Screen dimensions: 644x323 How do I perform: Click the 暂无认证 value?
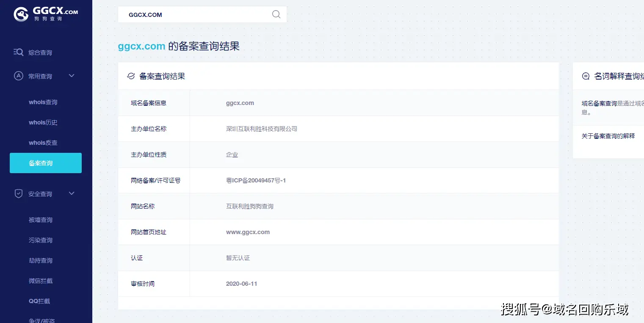click(x=238, y=258)
